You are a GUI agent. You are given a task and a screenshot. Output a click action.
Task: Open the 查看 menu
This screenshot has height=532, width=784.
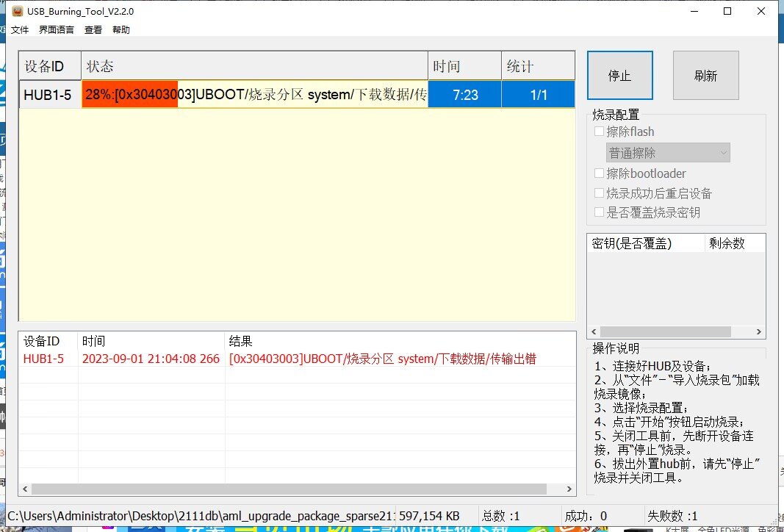pos(93,30)
